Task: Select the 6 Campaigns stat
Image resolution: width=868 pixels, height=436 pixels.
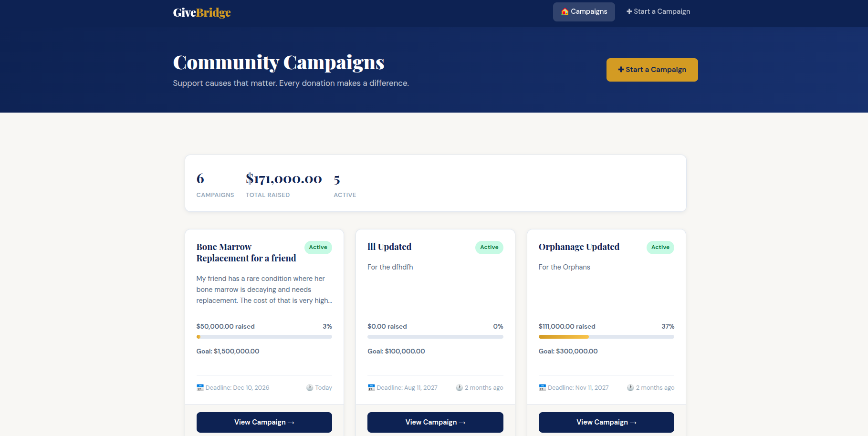Action: 215,185
